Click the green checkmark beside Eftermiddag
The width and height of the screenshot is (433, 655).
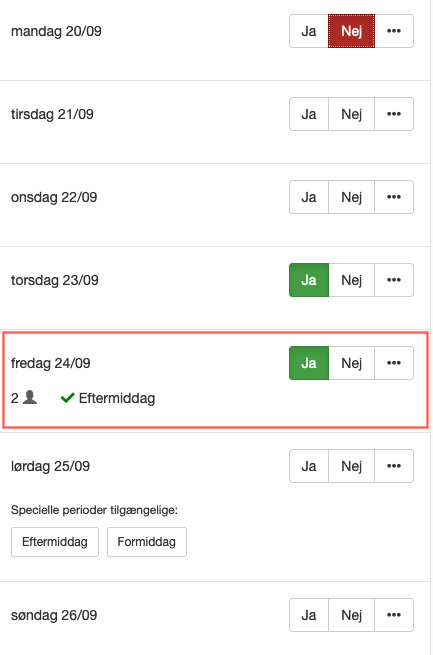[67, 398]
